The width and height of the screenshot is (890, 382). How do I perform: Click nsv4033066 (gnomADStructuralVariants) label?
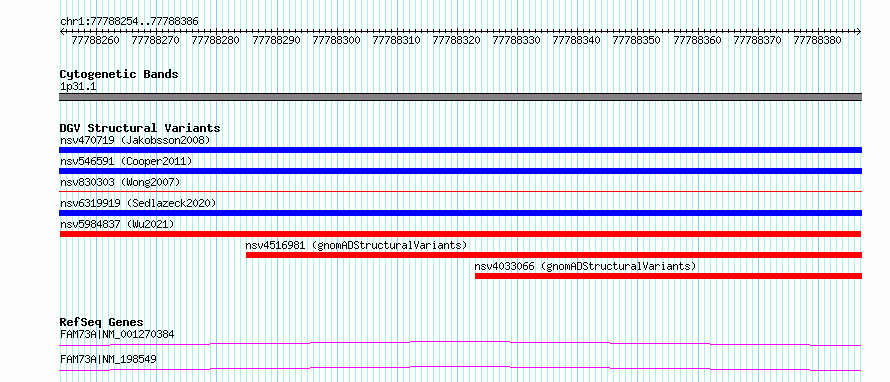click(x=585, y=266)
